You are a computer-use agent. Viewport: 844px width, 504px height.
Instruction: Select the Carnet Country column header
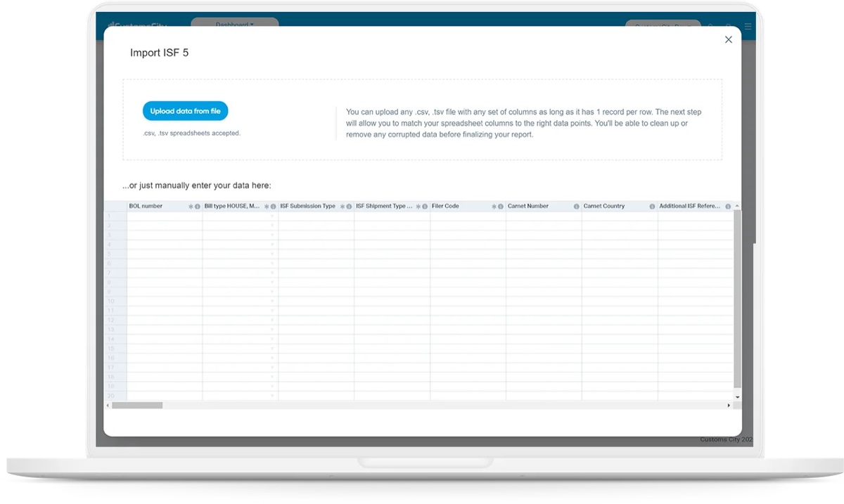pos(620,207)
